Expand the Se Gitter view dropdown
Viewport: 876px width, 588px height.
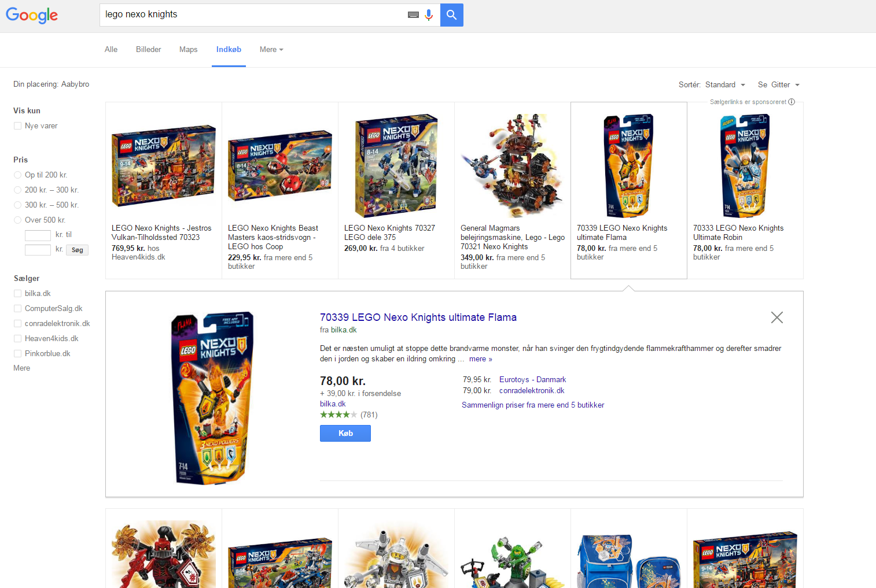pyautogui.click(x=779, y=85)
